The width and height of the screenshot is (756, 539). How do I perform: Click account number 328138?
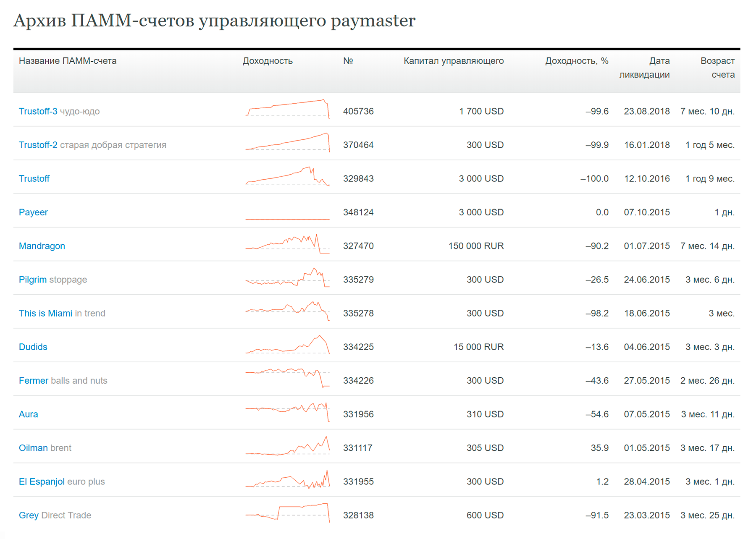tap(358, 515)
